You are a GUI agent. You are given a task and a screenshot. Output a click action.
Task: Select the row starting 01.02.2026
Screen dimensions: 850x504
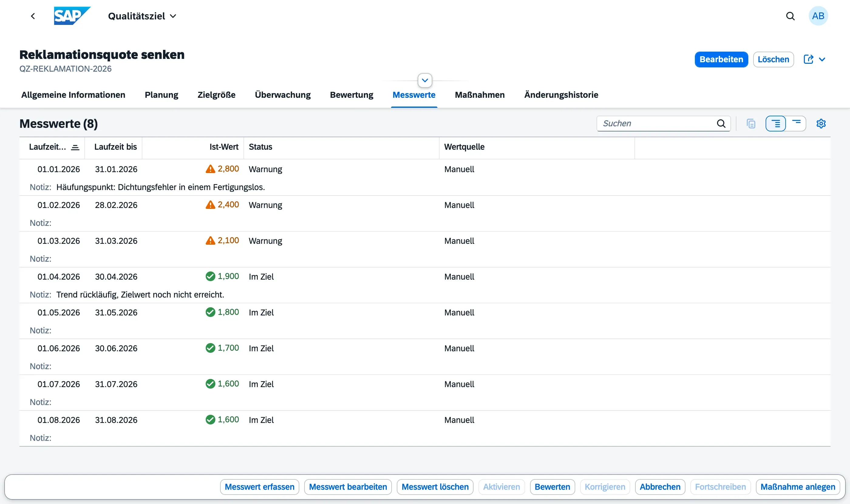[424, 214]
